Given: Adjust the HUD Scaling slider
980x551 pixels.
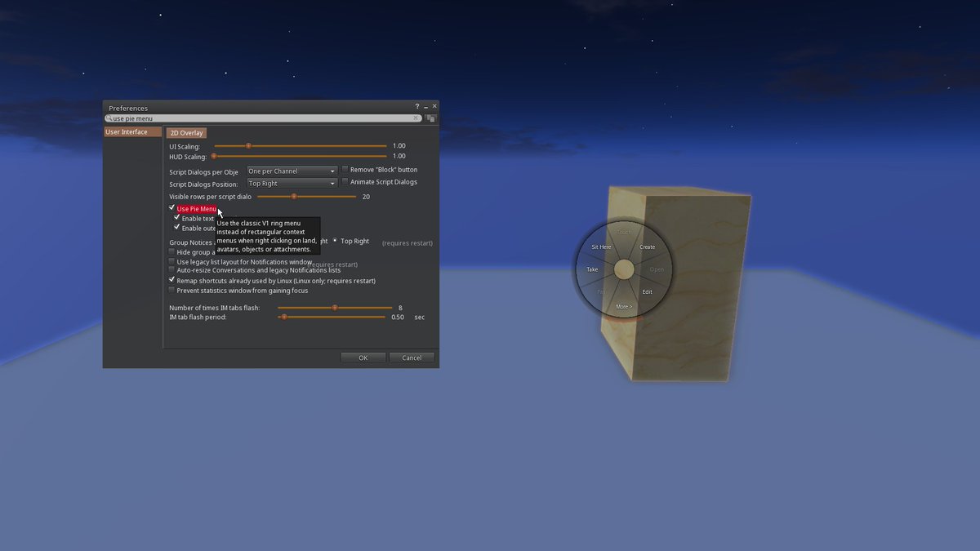Looking at the screenshot, I should tap(300, 156).
